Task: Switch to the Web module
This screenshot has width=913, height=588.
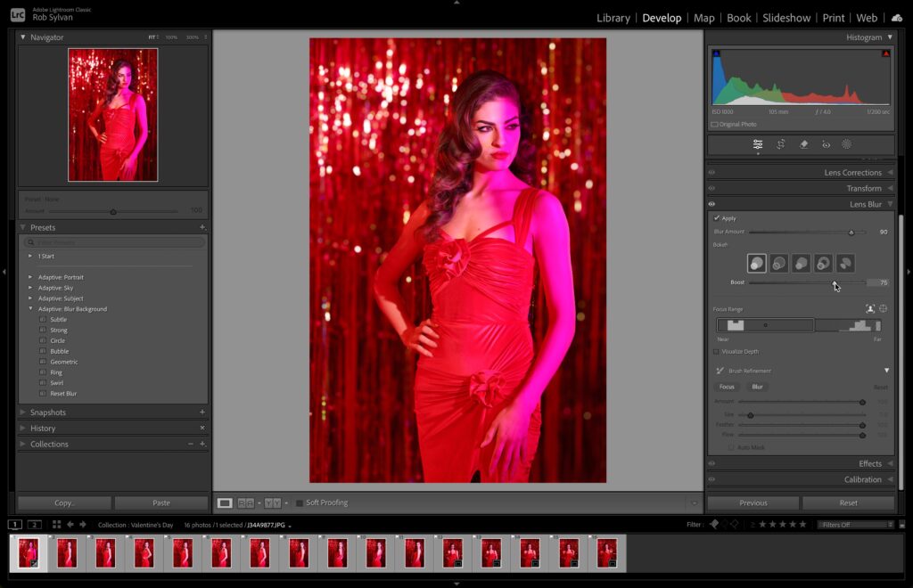Action: pos(867,18)
